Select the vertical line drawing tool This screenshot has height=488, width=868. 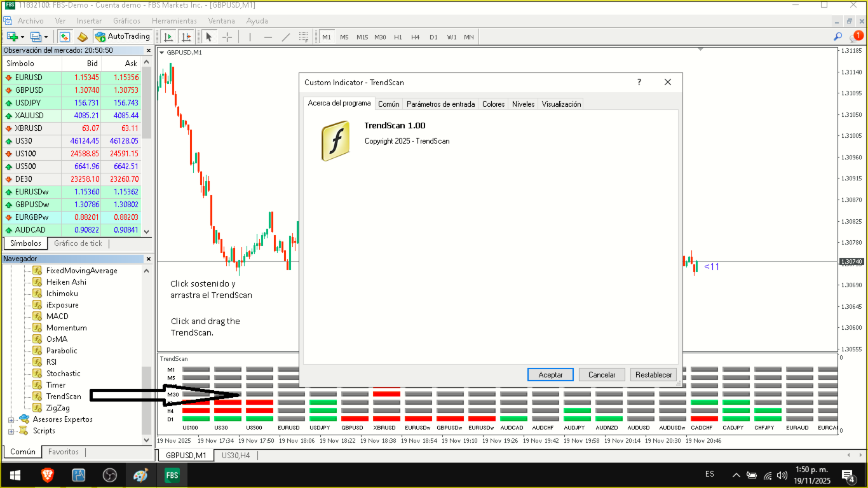pos(250,37)
